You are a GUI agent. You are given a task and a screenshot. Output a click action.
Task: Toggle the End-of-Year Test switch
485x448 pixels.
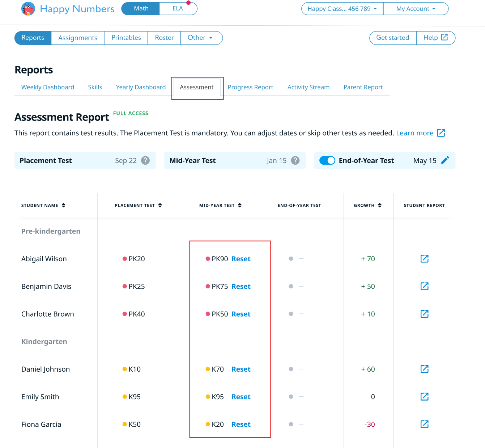(327, 160)
